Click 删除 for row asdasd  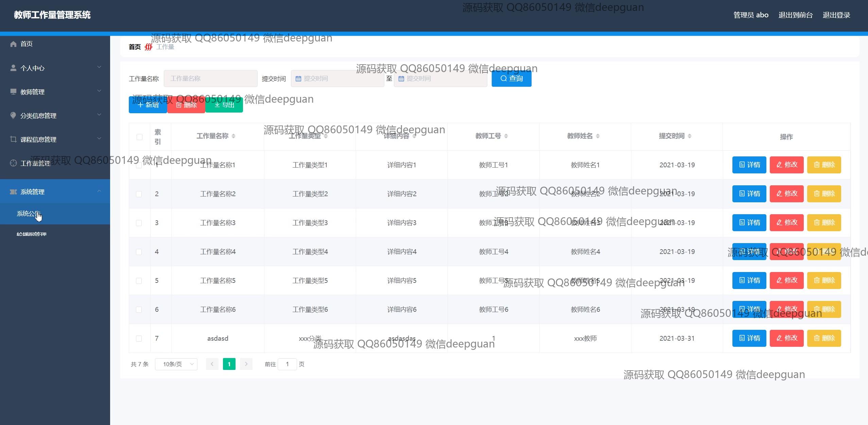point(824,338)
